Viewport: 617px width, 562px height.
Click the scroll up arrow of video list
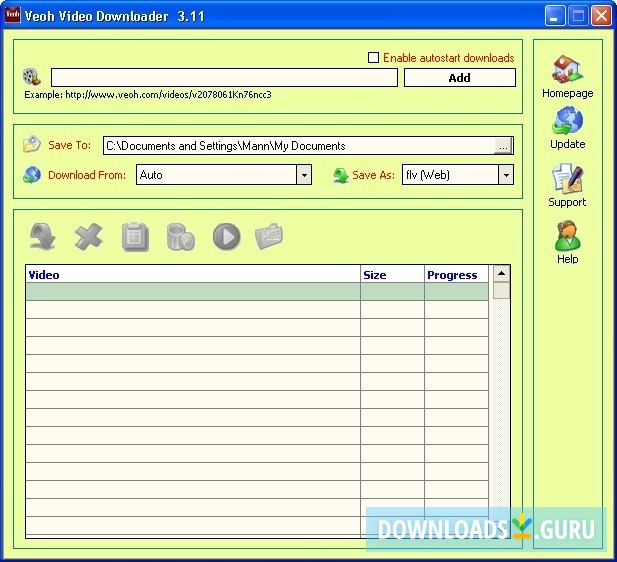[501, 274]
